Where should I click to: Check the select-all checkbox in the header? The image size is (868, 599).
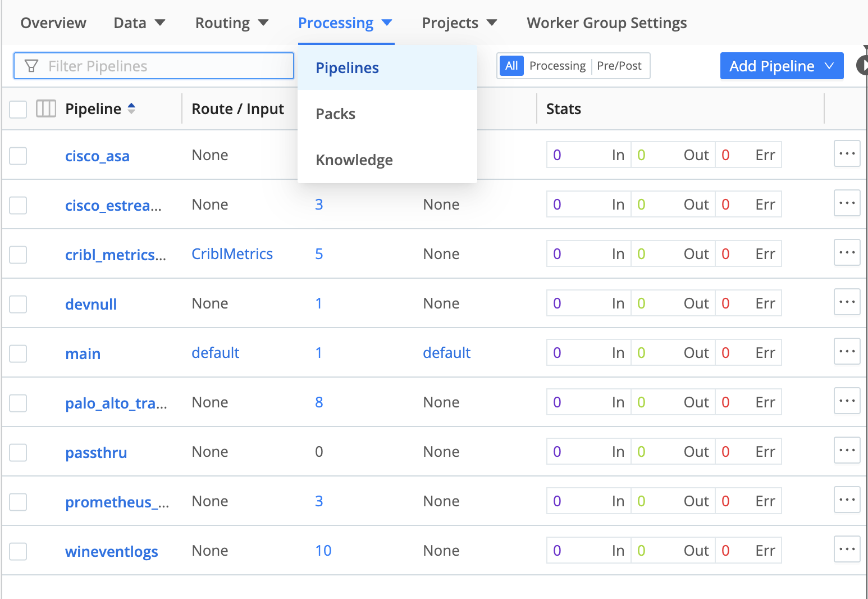pyautogui.click(x=18, y=108)
